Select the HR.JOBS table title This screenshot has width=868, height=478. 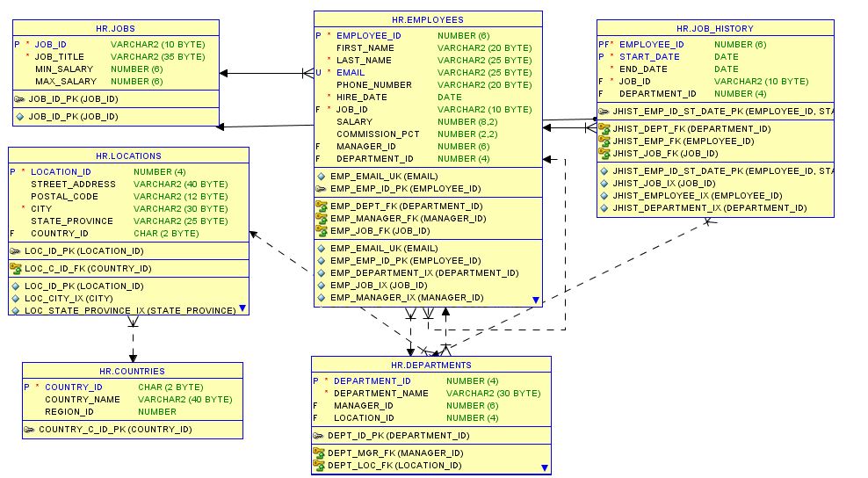point(116,29)
